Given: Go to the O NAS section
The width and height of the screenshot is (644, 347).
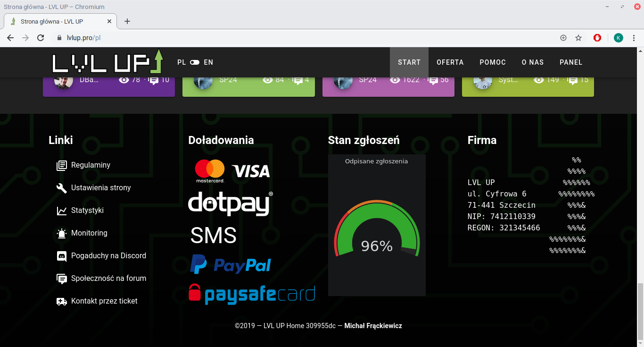Looking at the screenshot, I should (x=532, y=62).
